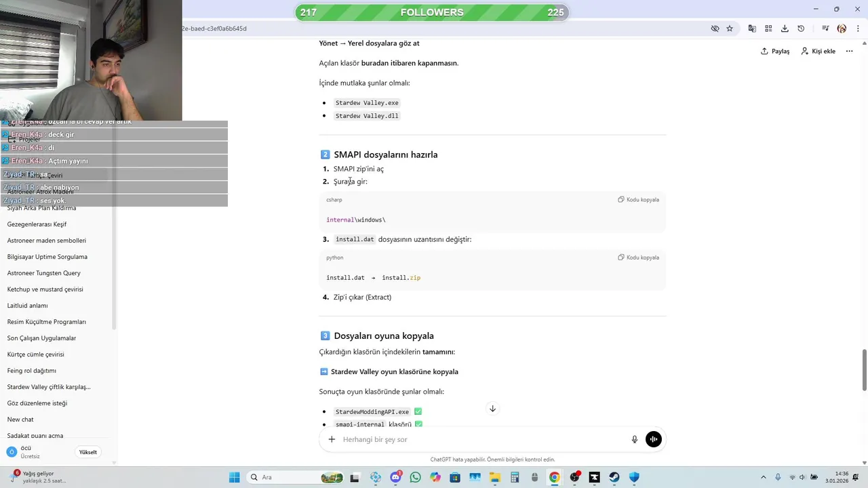The height and width of the screenshot is (488, 868).
Task: Open the mouse utility taskbar icon
Action: (534, 477)
